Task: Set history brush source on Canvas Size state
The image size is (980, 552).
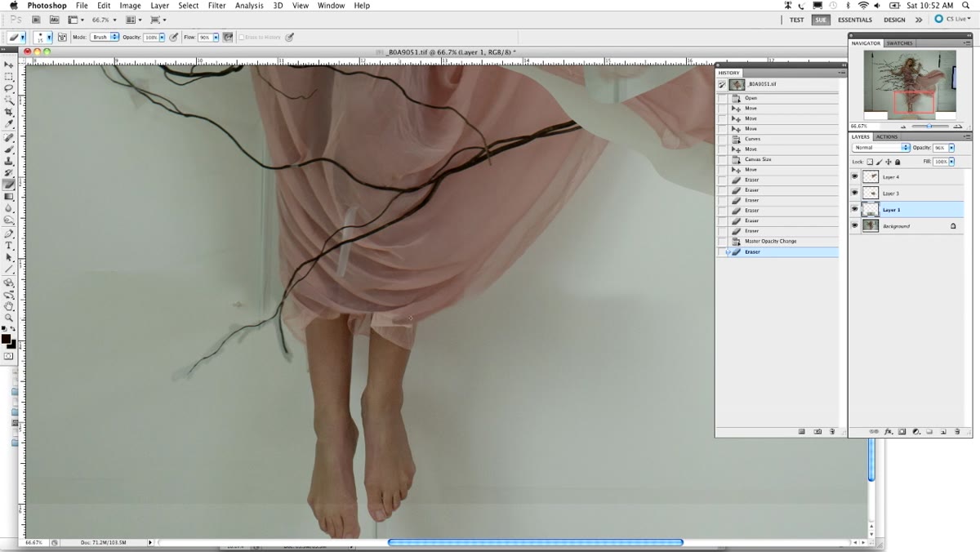Action: pyautogui.click(x=722, y=159)
